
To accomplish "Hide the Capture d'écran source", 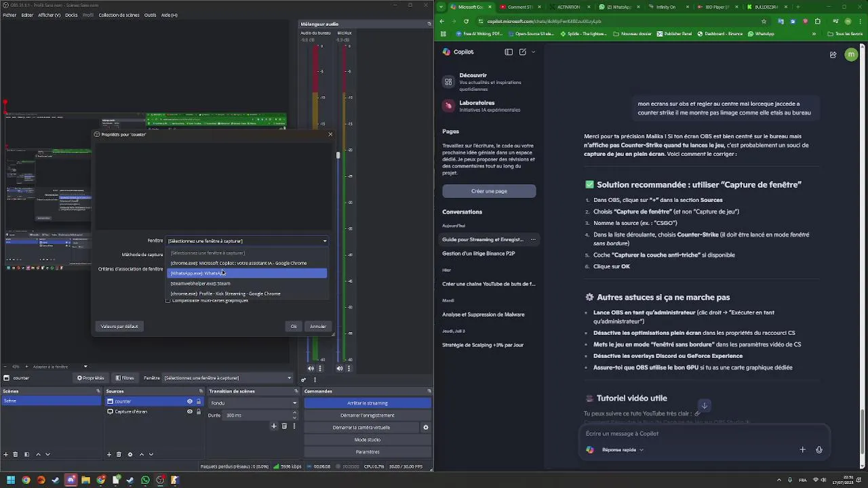I will click(190, 411).
